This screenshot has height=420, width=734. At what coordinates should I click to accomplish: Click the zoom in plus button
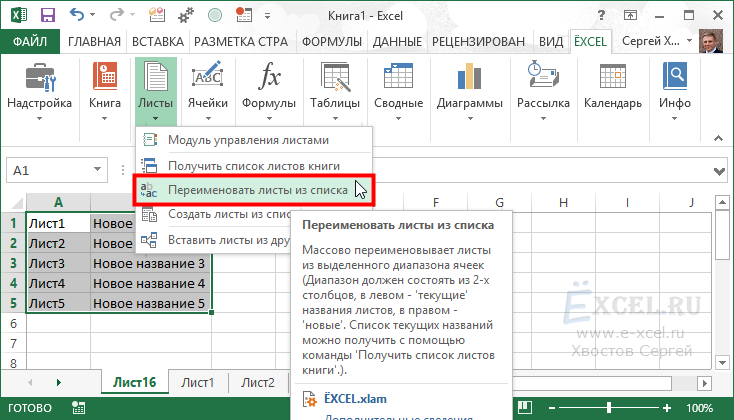pyautogui.click(x=667, y=408)
